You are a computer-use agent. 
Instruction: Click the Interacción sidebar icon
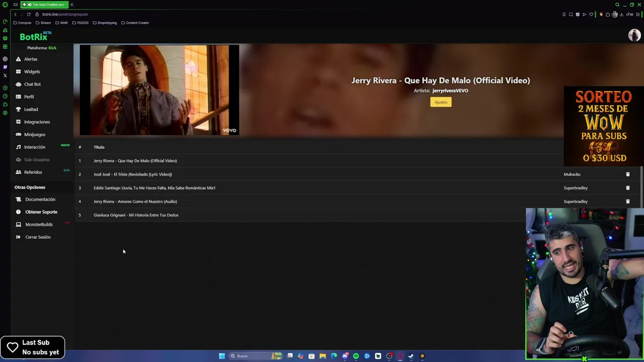click(x=19, y=147)
